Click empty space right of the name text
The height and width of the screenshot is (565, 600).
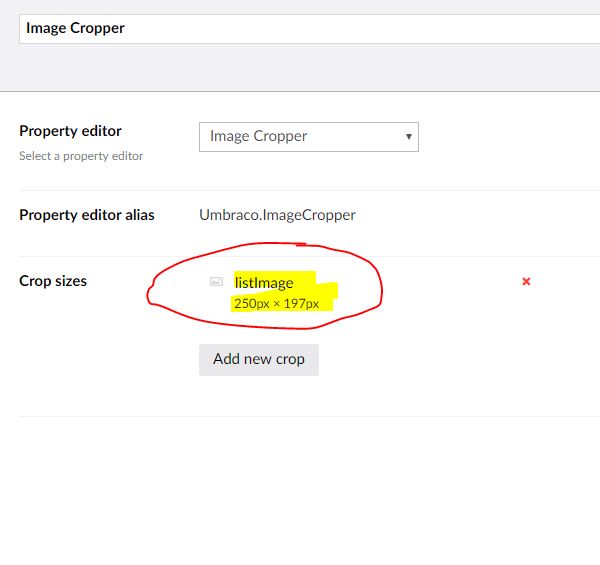(400, 28)
